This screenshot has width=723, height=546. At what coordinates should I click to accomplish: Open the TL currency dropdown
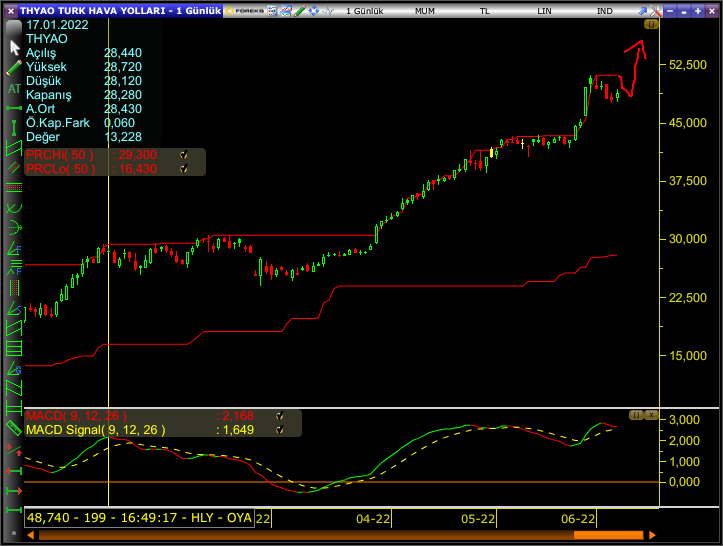485,11
